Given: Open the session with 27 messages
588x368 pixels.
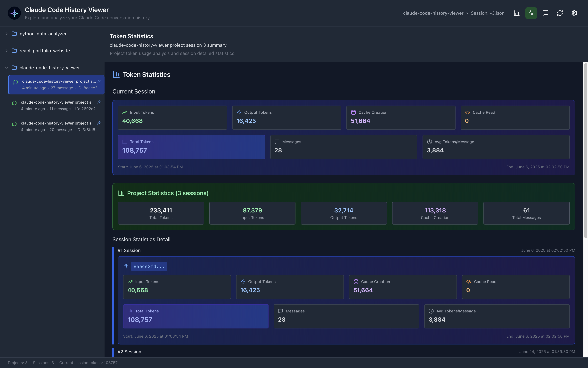Looking at the screenshot, I should [56, 84].
